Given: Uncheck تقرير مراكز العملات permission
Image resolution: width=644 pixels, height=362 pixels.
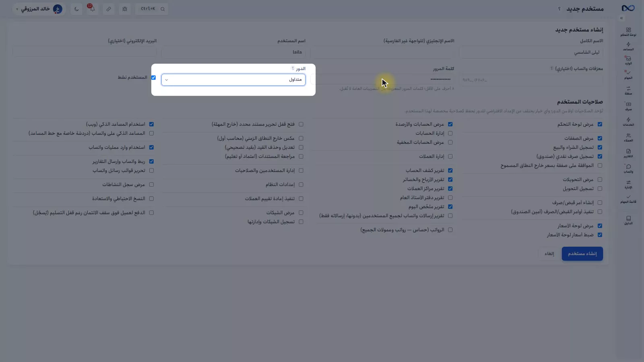Looking at the screenshot, I should tap(450, 189).
